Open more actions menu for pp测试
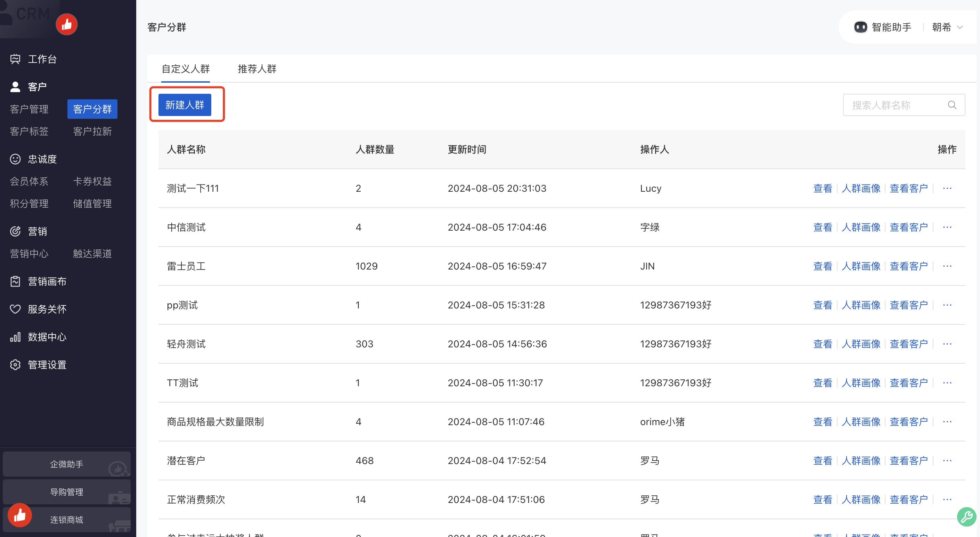The image size is (980, 537). (947, 305)
